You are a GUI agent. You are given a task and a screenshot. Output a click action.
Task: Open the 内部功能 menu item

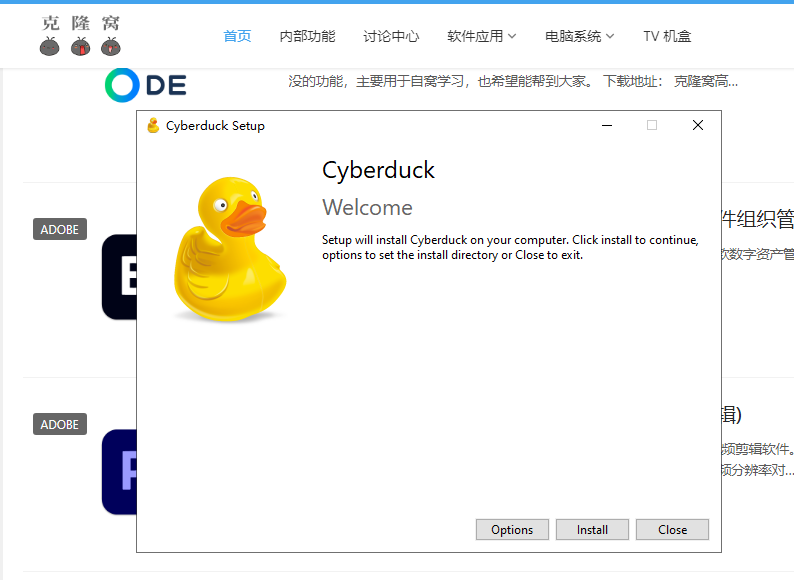307,36
